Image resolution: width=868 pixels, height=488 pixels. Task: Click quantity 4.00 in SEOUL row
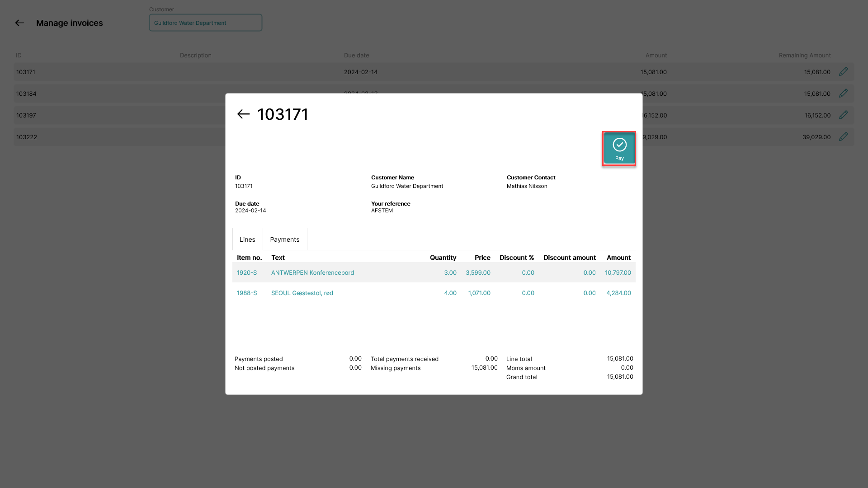450,293
